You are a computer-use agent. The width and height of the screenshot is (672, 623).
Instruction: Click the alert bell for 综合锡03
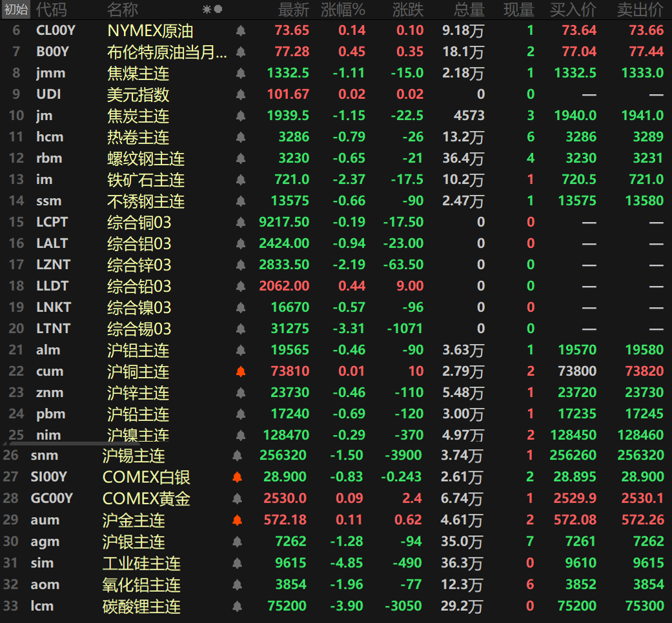click(x=240, y=329)
